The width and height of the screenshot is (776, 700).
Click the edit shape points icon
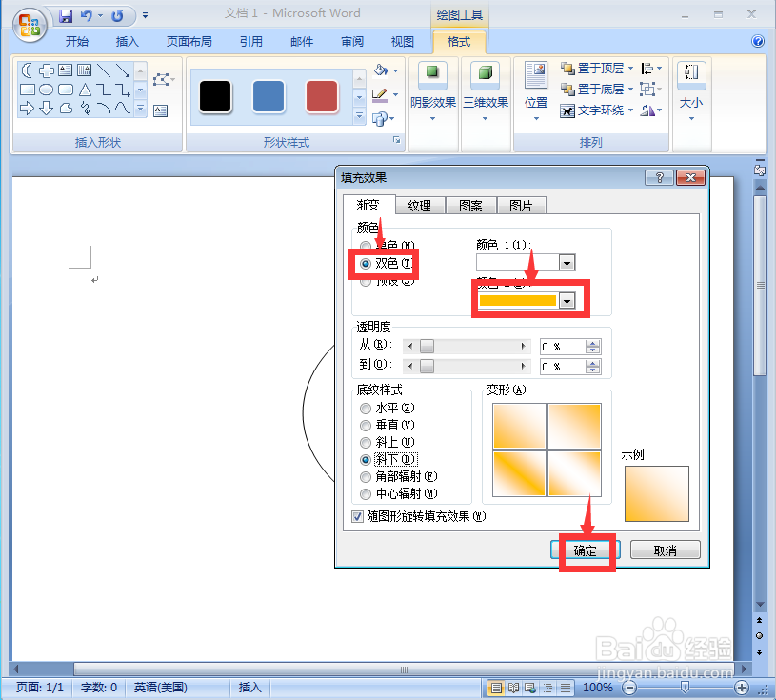pyautogui.click(x=163, y=80)
